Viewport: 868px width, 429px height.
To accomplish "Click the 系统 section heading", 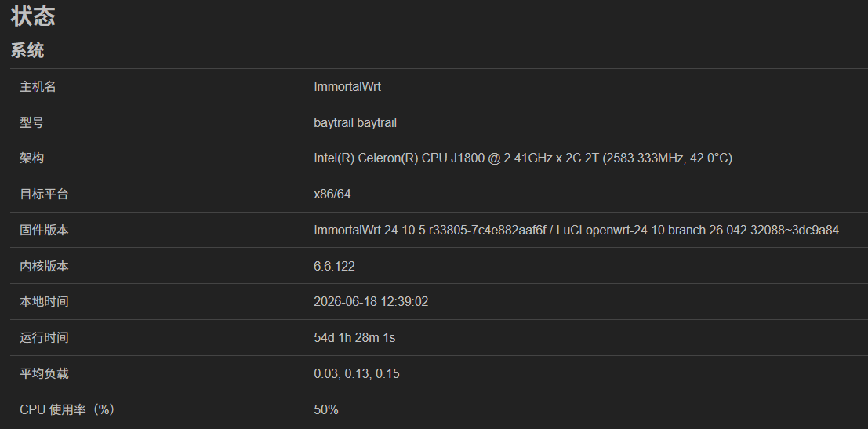I will [27, 50].
